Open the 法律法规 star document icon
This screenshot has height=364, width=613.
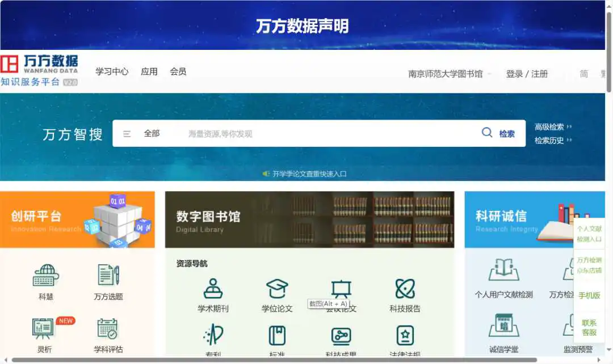(x=405, y=335)
